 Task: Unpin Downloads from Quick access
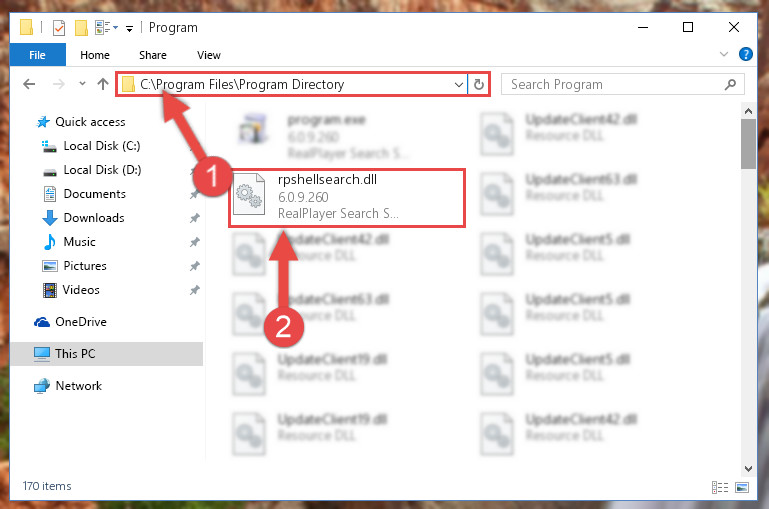coord(195,218)
